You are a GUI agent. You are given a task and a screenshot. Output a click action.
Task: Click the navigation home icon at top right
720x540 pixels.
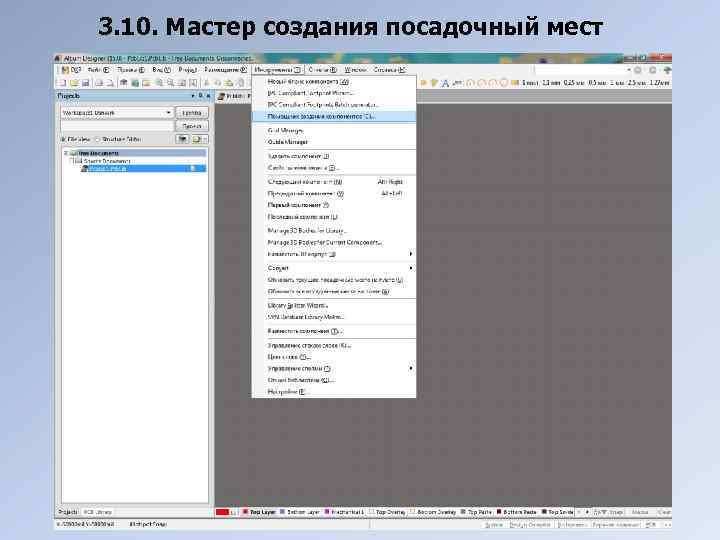coord(667,70)
